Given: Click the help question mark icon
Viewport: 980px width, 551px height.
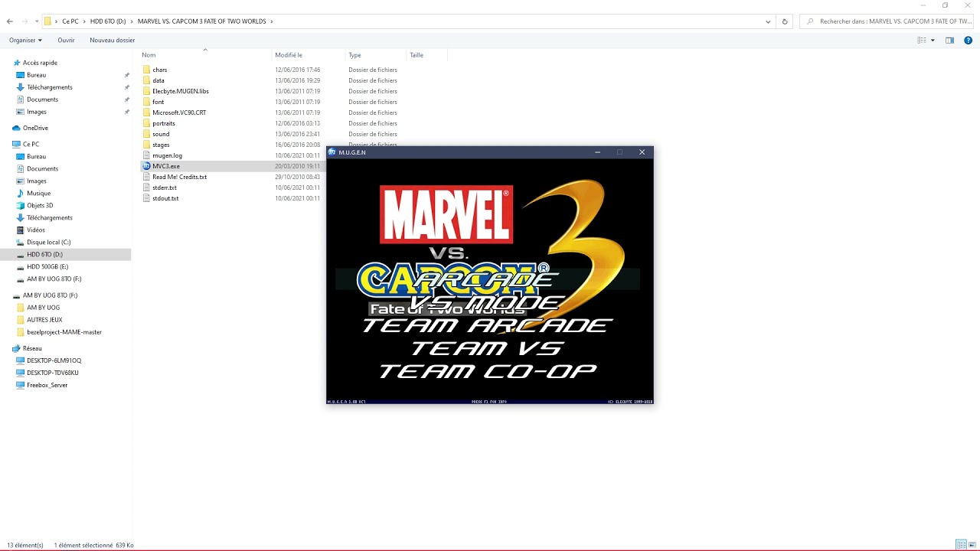Looking at the screenshot, I should point(968,40).
